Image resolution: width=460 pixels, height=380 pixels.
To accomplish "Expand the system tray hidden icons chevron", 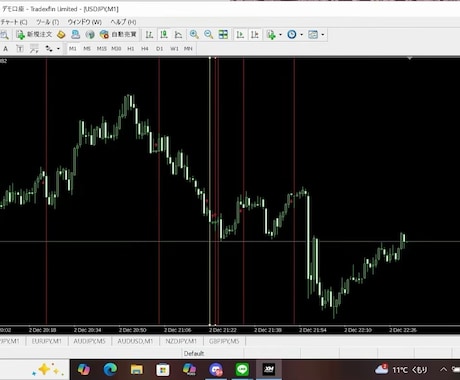I will click(443, 369).
